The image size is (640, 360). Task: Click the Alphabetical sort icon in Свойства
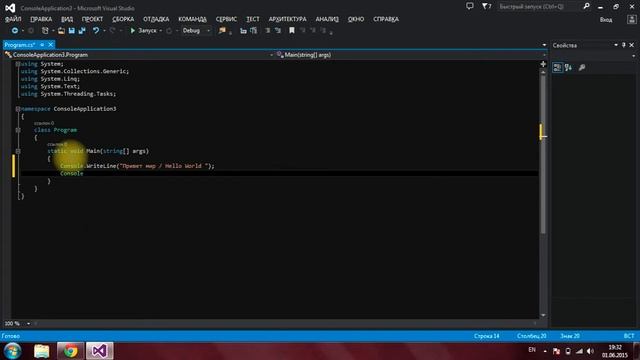568,68
